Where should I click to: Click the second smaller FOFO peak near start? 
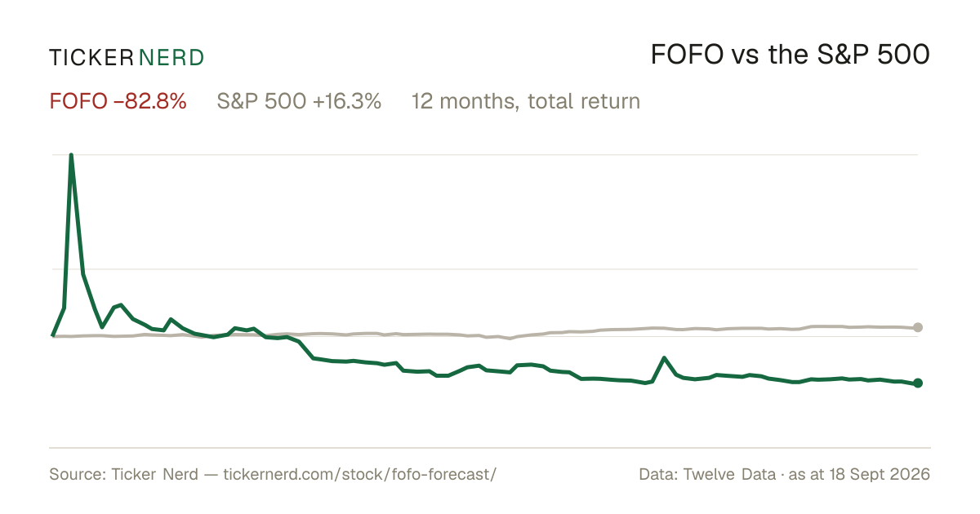coord(121,305)
